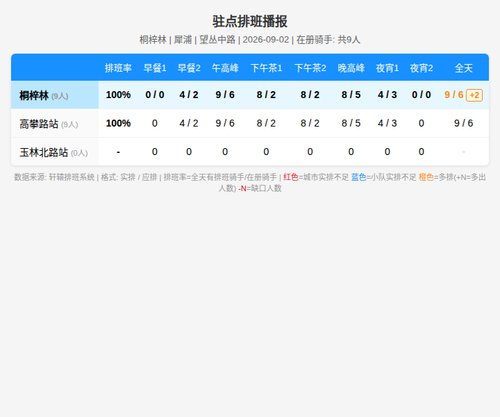Click 100% in the 高攀路站 row

coord(118,123)
